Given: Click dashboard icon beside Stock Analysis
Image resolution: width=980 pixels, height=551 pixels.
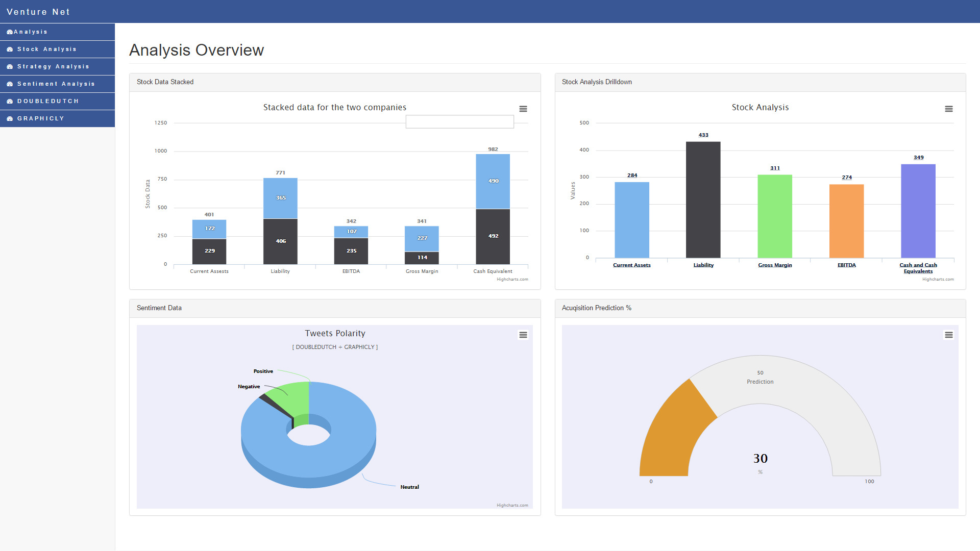Looking at the screenshot, I should pos(10,49).
